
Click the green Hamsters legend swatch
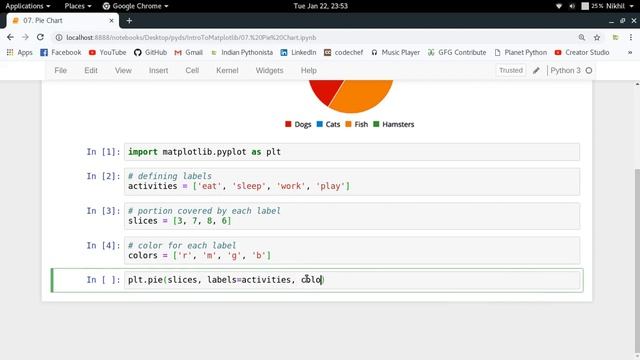click(x=376, y=124)
